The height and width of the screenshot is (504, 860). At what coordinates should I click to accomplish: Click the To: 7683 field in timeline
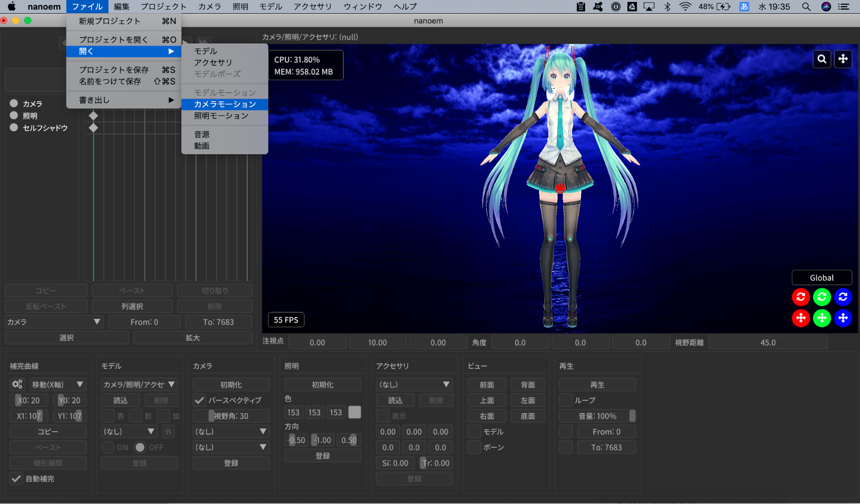point(219,322)
